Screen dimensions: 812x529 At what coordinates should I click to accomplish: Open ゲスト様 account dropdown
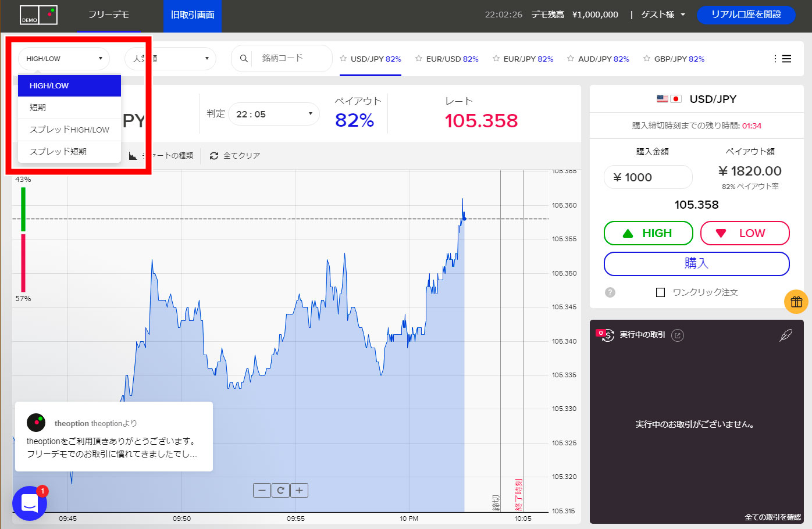(663, 15)
